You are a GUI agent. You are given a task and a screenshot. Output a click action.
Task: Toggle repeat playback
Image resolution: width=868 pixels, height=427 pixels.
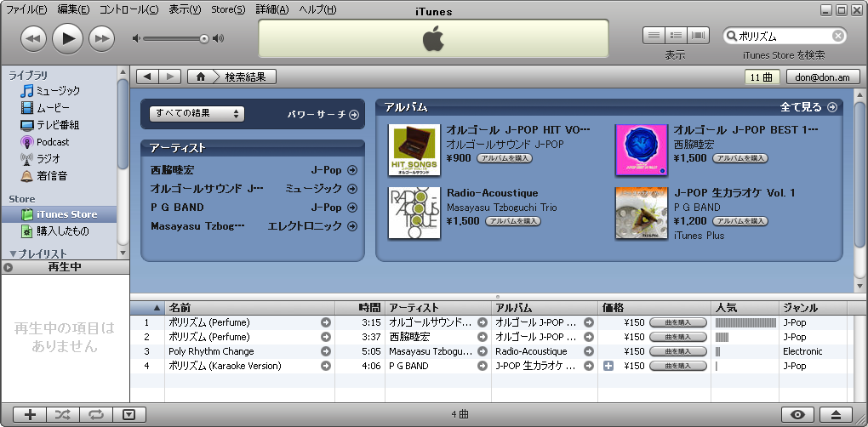[x=96, y=414]
